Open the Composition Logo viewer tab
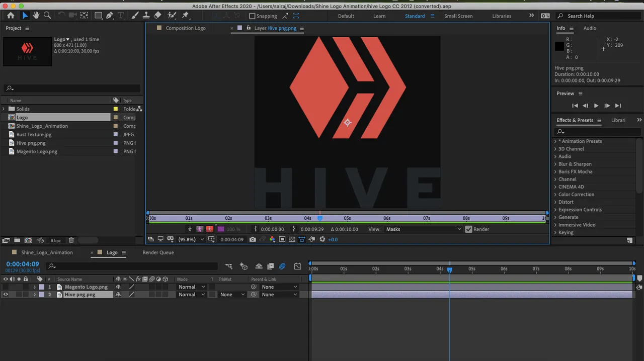The height and width of the screenshot is (361, 644). click(x=186, y=28)
